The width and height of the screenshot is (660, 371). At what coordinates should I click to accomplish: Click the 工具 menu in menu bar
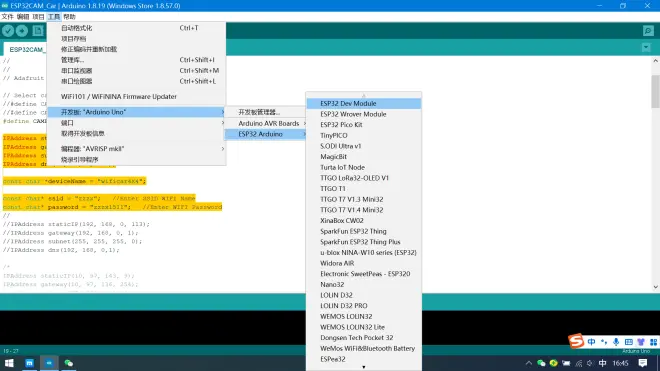[x=54, y=17]
